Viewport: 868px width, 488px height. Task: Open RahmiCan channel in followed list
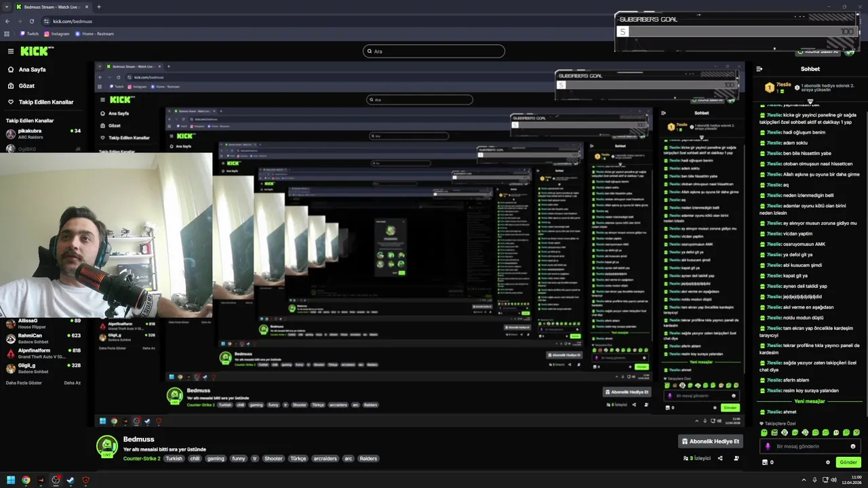pos(43,338)
